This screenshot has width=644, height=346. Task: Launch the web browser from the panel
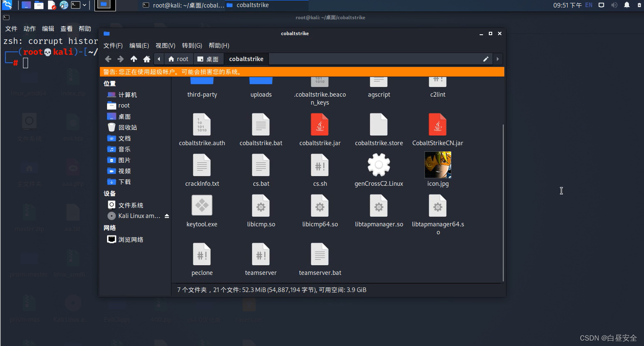coord(64,5)
